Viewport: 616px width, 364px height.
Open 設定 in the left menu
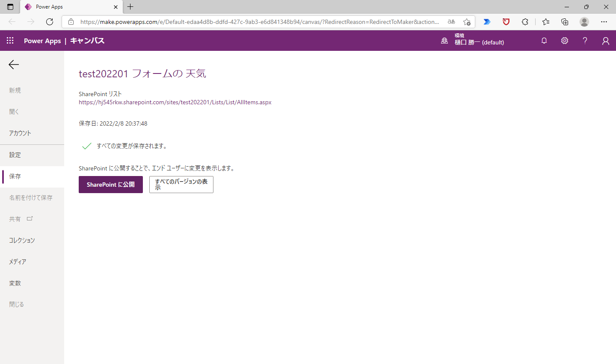click(32, 155)
